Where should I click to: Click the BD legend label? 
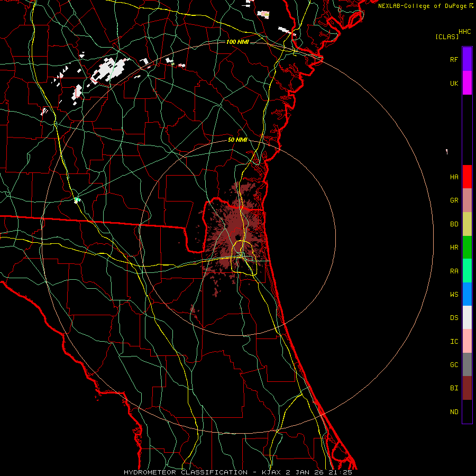click(454, 224)
